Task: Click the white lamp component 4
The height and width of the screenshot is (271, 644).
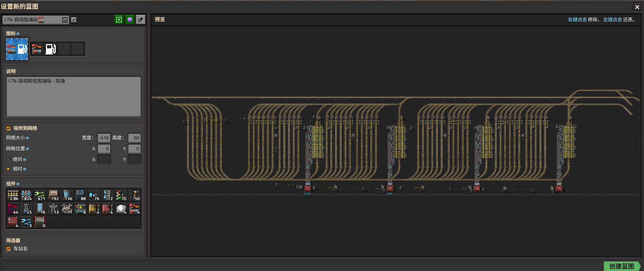Action: [121, 209]
